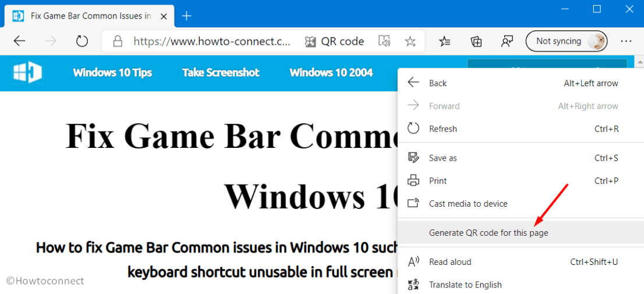The image size is (644, 294).
Task: Close the Fix Game Bar tab
Action: click(x=164, y=16)
